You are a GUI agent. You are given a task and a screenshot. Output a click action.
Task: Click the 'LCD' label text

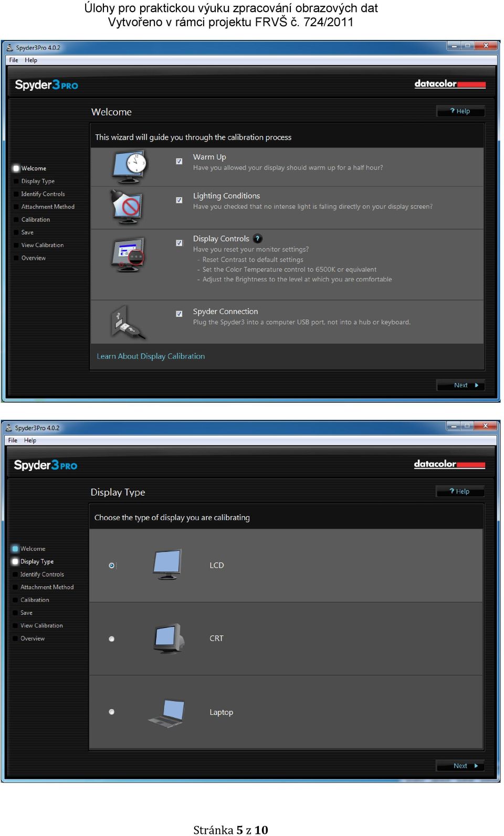(x=217, y=566)
